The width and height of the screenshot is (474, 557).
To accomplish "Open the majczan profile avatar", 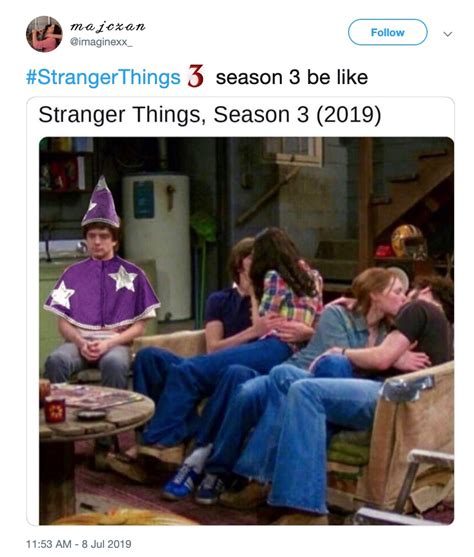I will coord(44,34).
